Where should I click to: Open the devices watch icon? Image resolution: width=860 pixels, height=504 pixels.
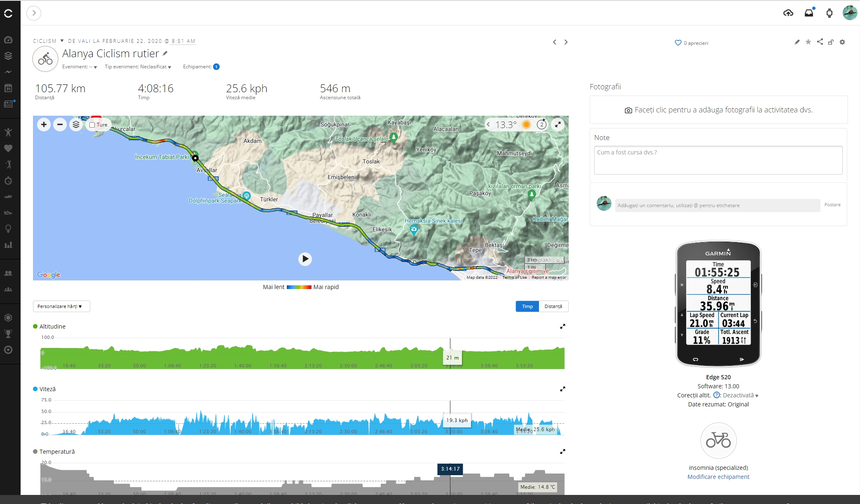point(829,13)
